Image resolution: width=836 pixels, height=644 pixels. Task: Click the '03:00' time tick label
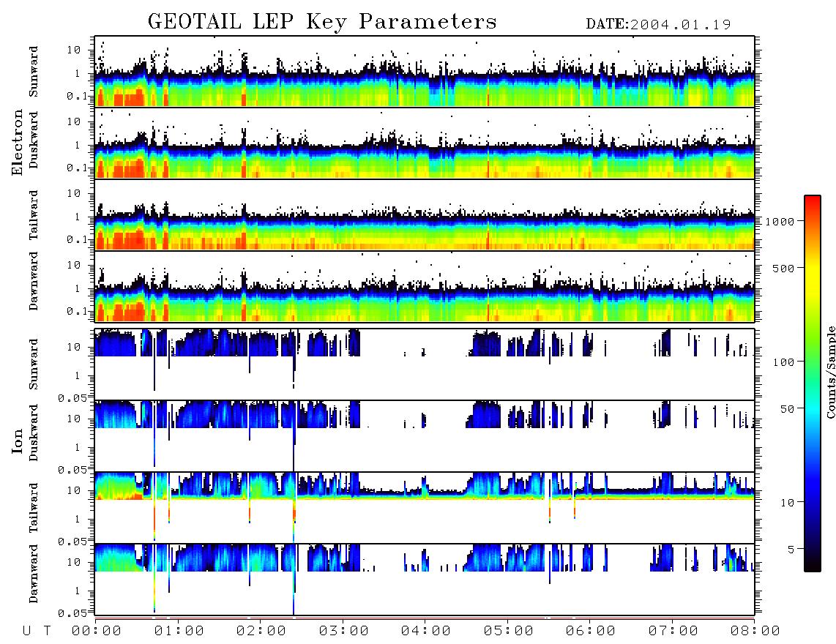(x=343, y=632)
